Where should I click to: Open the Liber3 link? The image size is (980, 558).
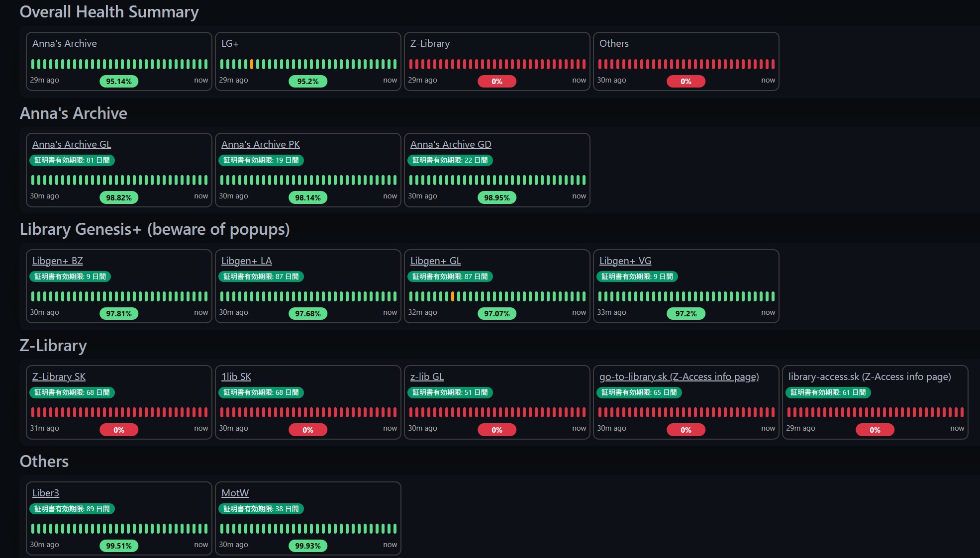(x=46, y=493)
